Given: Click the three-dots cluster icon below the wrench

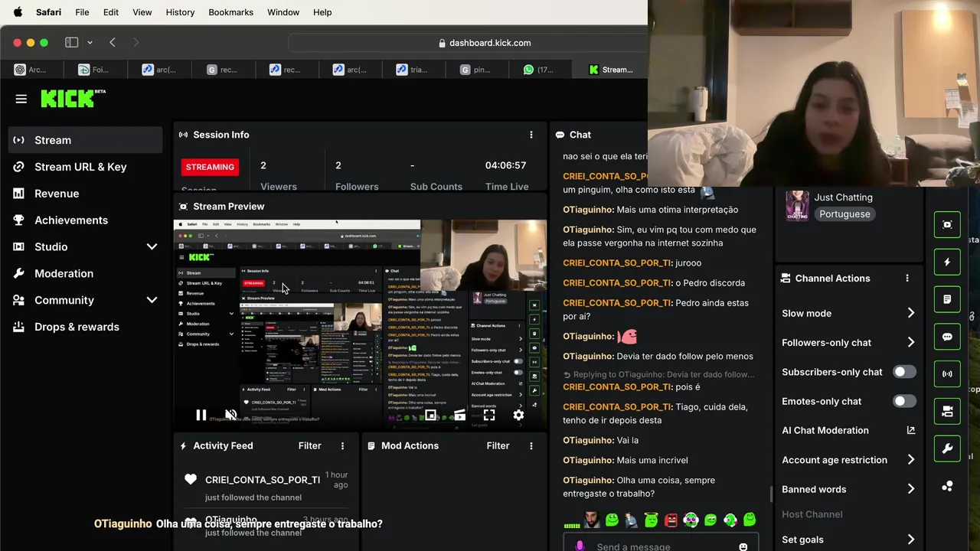Looking at the screenshot, I should click(947, 486).
